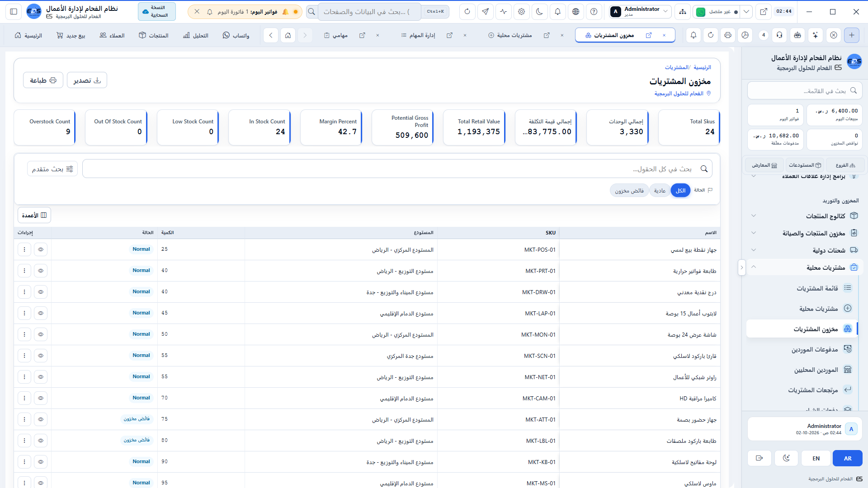868x488 pixels.
Task: Open the واتساب top menu
Action: click(x=236, y=35)
